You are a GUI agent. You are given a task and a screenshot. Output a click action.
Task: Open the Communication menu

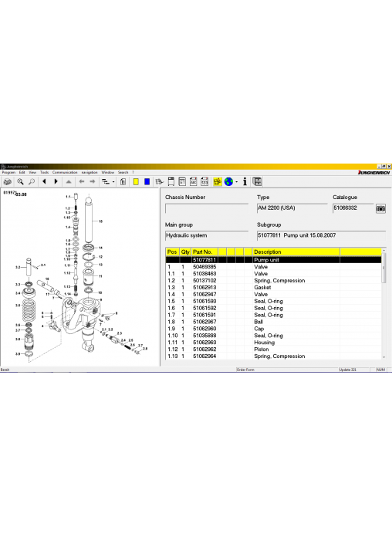65,173
